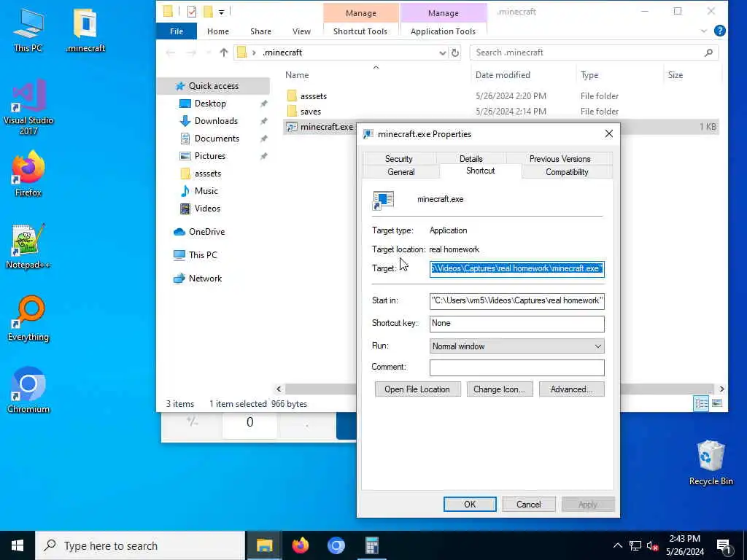Select Network in the navigation pane

(205, 279)
